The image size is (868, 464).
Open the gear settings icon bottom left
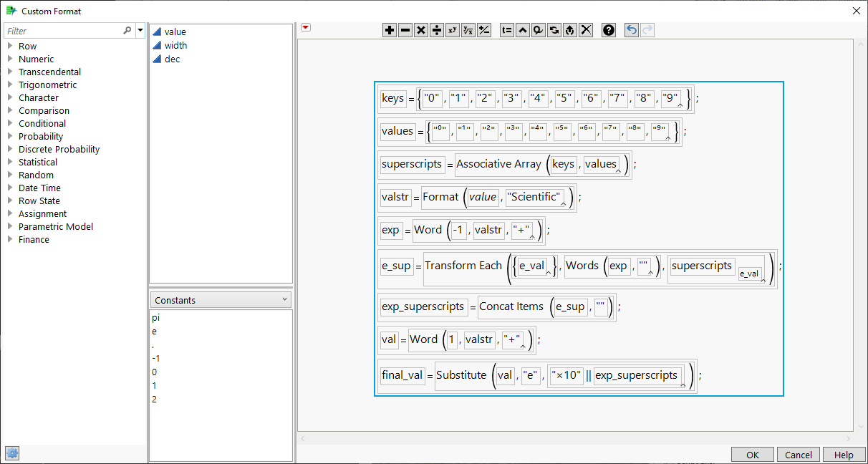(11, 453)
